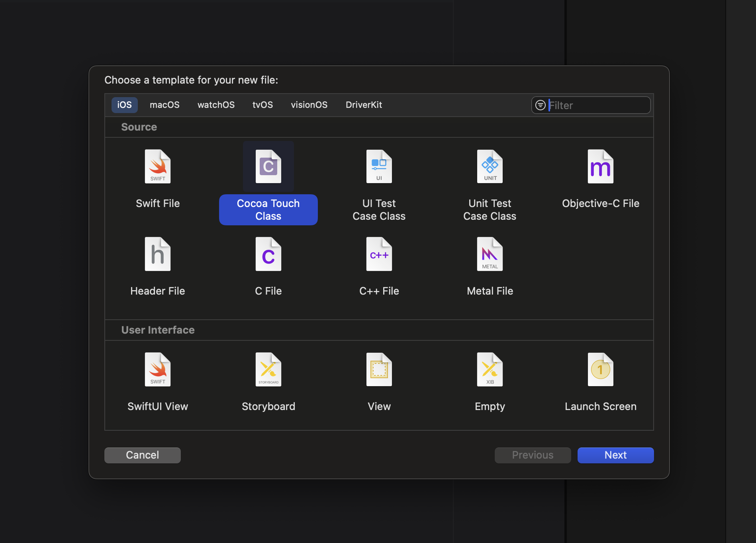Select the Cocoa Touch Class template icon
This screenshot has width=756, height=543.
(268, 166)
